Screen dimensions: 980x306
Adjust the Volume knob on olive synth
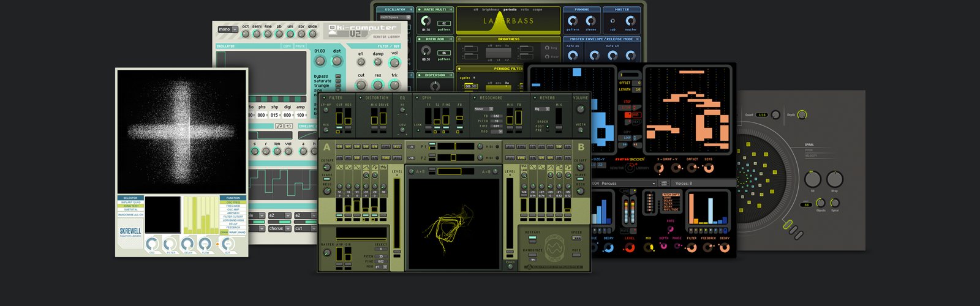[x=581, y=110]
